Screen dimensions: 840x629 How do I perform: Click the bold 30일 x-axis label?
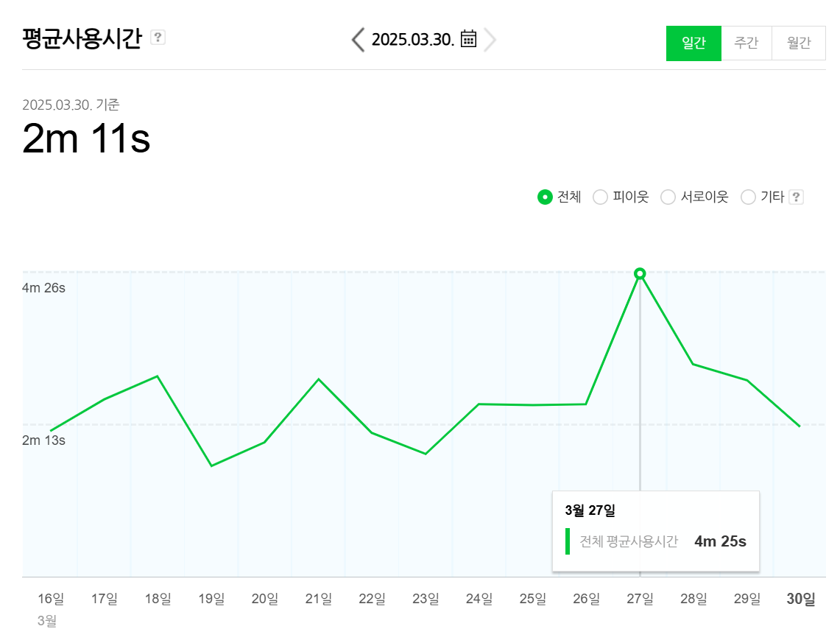[801, 599]
